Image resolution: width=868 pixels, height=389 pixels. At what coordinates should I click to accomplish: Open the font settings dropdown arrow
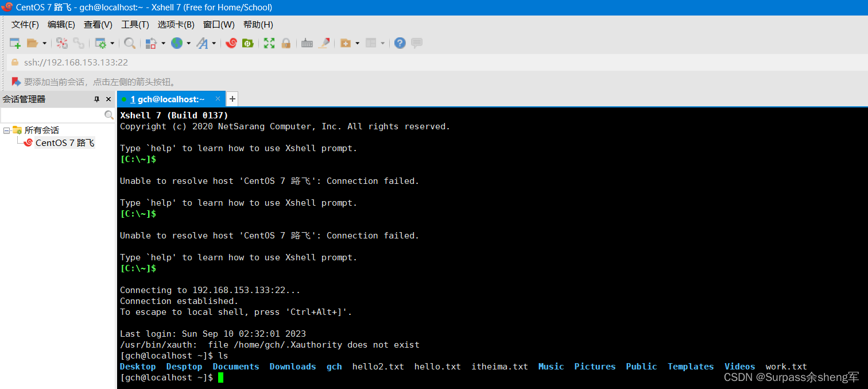tap(215, 43)
